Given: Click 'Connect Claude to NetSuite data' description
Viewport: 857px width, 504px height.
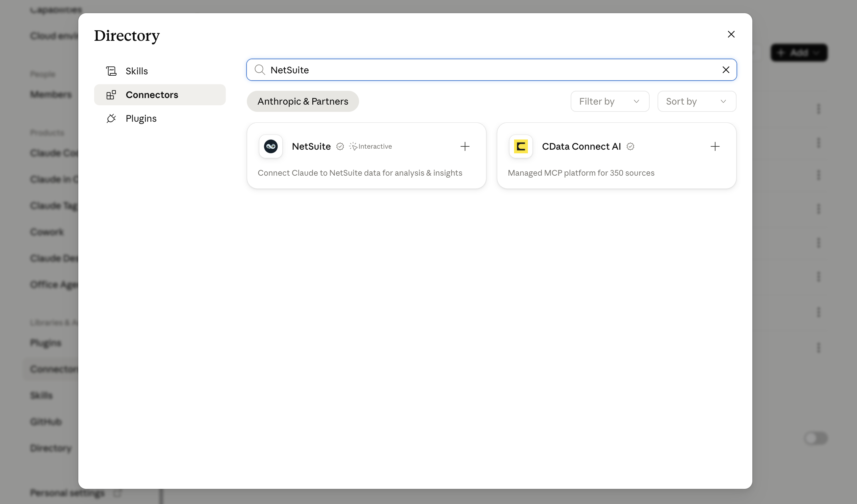Looking at the screenshot, I should (x=360, y=173).
